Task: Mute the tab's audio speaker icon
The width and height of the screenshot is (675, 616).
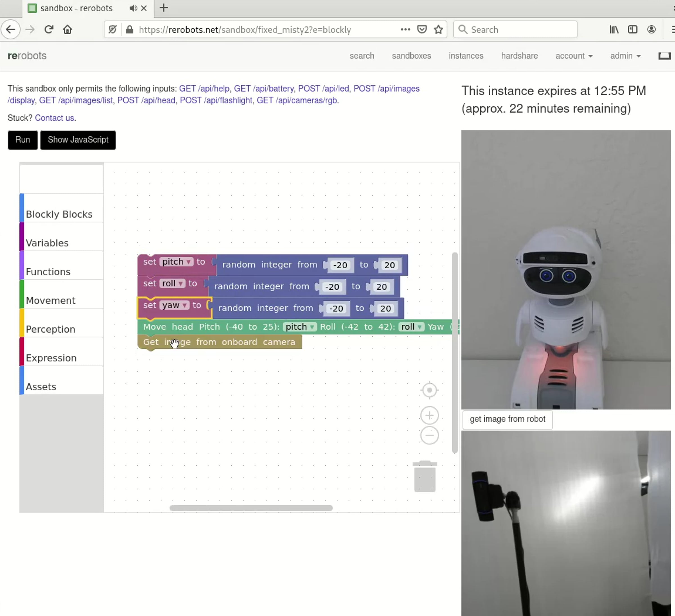Action: (133, 8)
